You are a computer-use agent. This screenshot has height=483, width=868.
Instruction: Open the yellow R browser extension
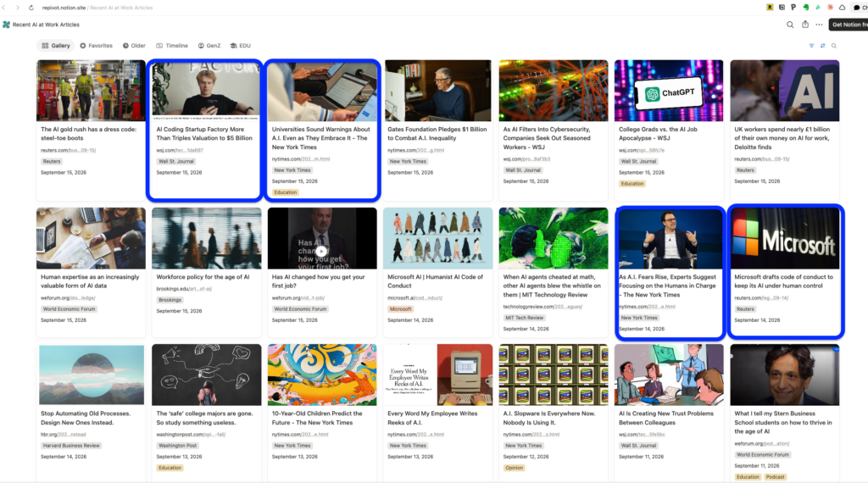click(770, 7)
